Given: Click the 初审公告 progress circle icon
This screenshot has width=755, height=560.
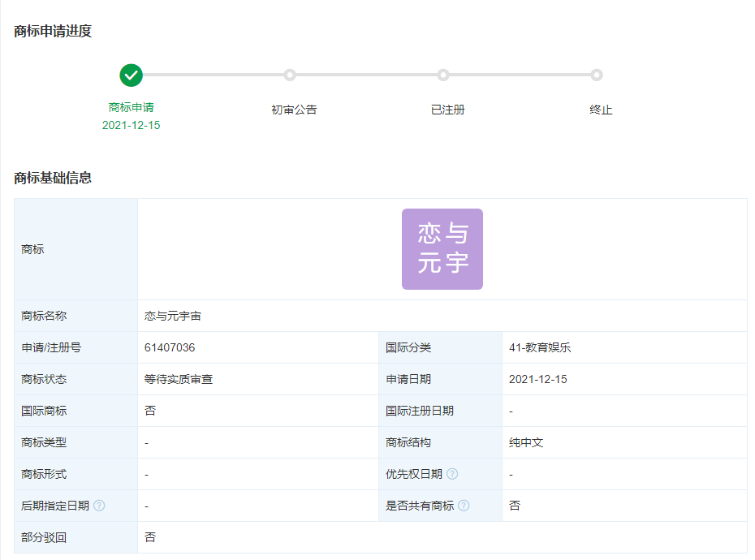Looking at the screenshot, I should tap(291, 74).
